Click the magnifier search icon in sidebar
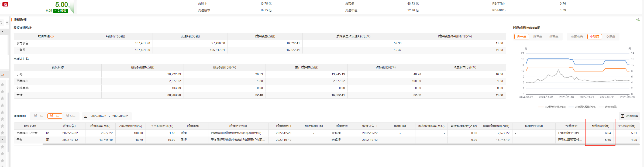This screenshot has height=167, width=644. coord(1,23)
